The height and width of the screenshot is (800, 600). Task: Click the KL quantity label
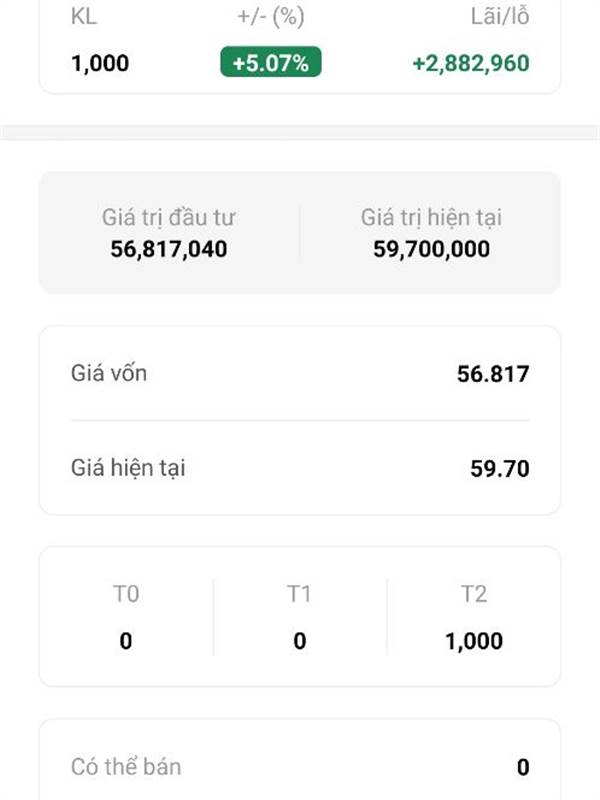click(x=84, y=17)
